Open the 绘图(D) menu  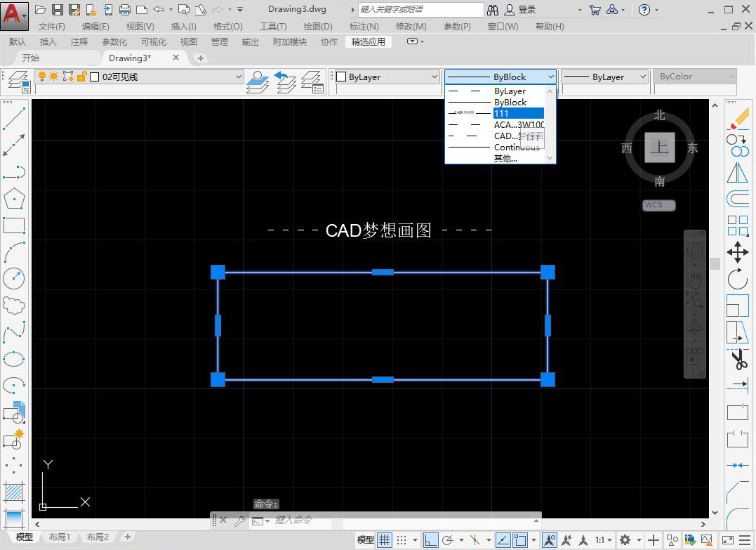coord(318,27)
